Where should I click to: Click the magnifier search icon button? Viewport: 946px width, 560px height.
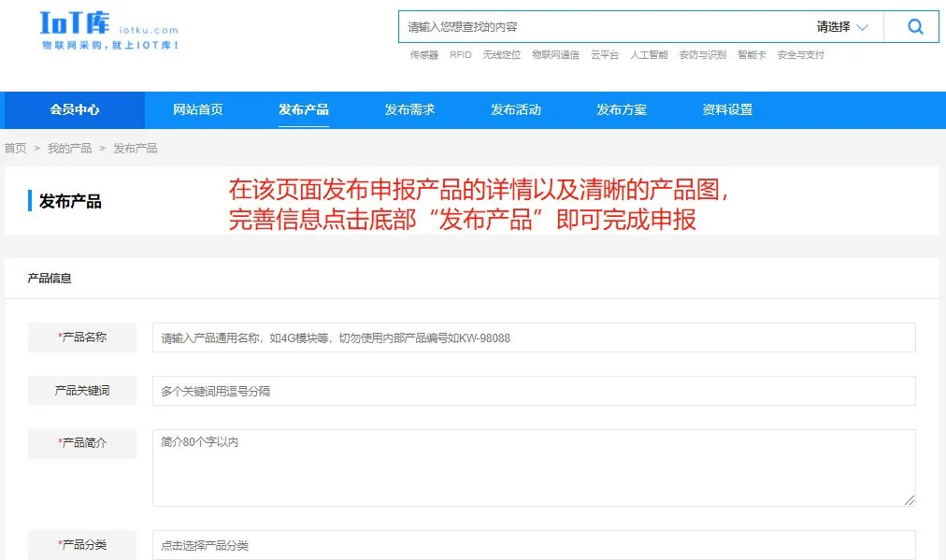pos(914,26)
